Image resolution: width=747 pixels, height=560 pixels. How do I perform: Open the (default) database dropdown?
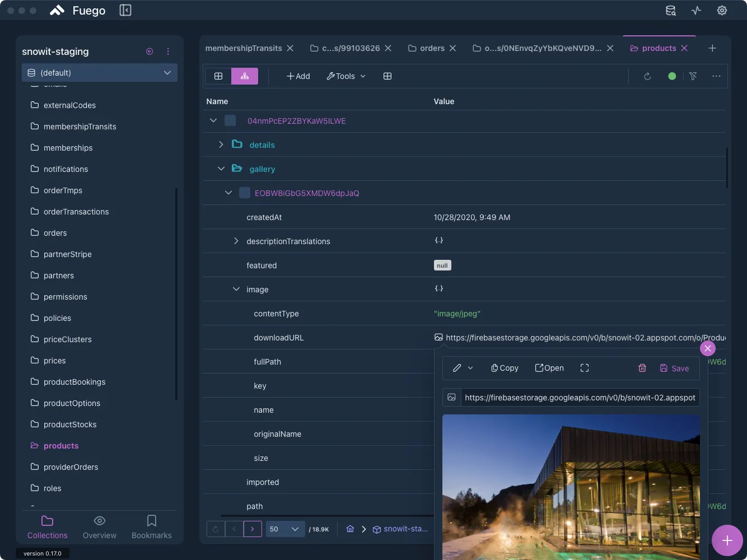(100, 73)
